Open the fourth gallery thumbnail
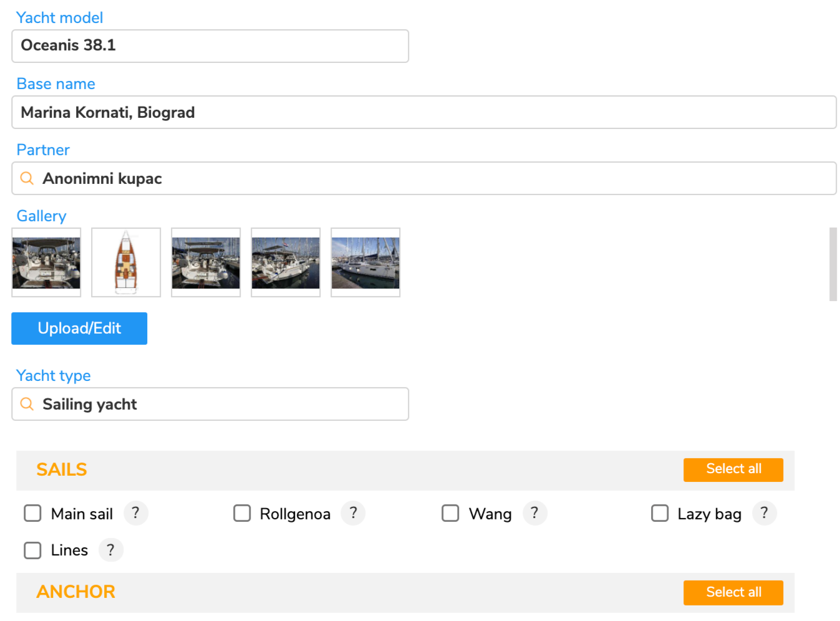 (x=286, y=262)
